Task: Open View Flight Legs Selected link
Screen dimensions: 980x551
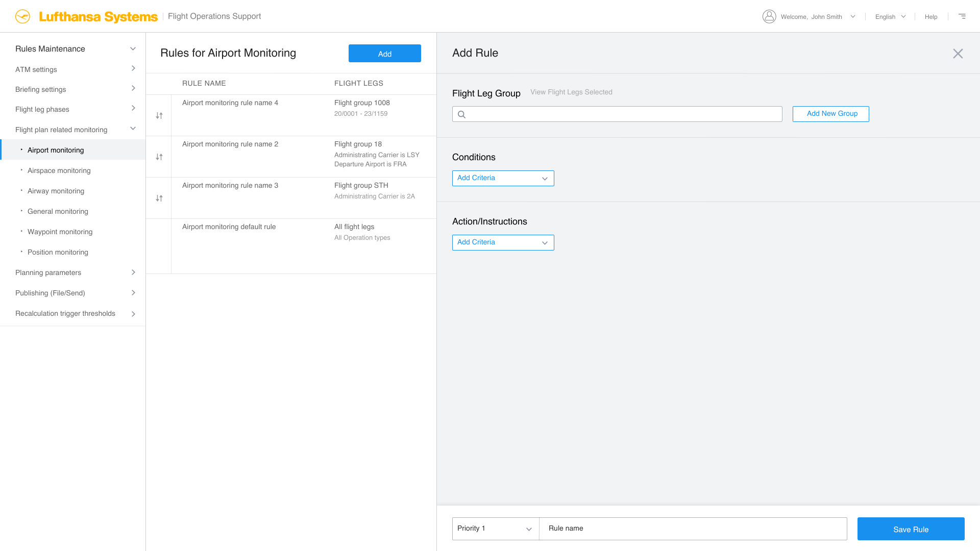Action: pos(571,92)
